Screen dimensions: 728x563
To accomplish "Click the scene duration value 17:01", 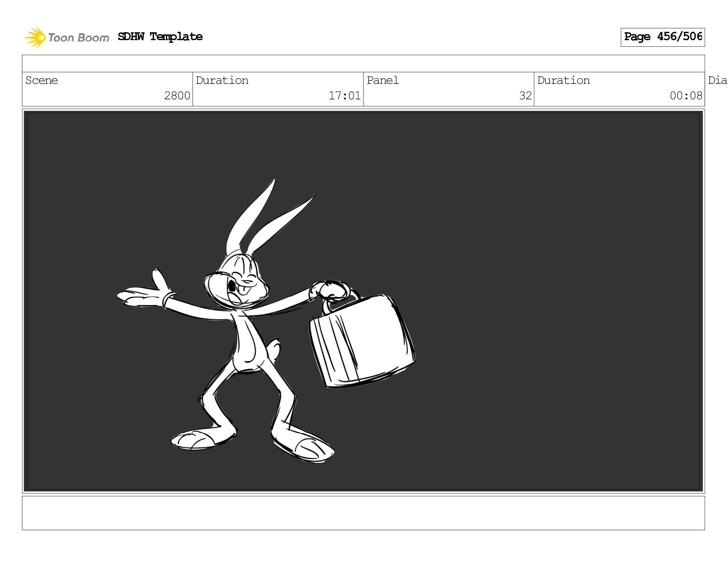I will point(345,96).
